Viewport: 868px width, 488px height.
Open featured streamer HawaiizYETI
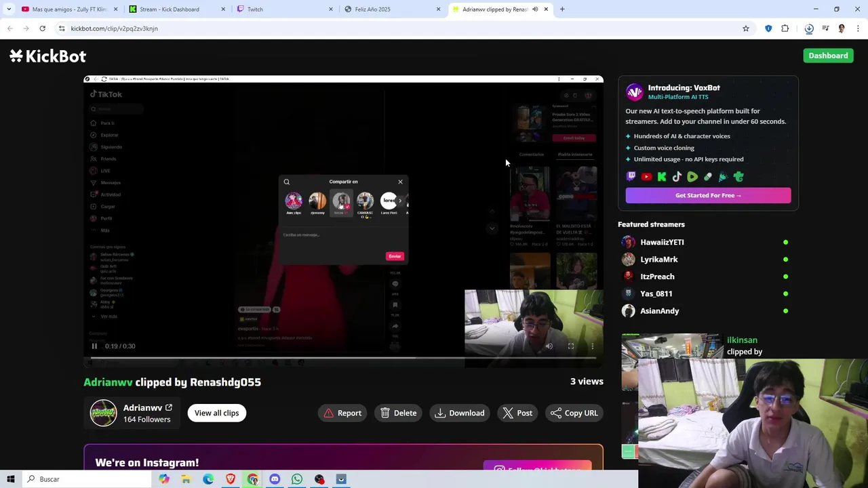pos(662,242)
